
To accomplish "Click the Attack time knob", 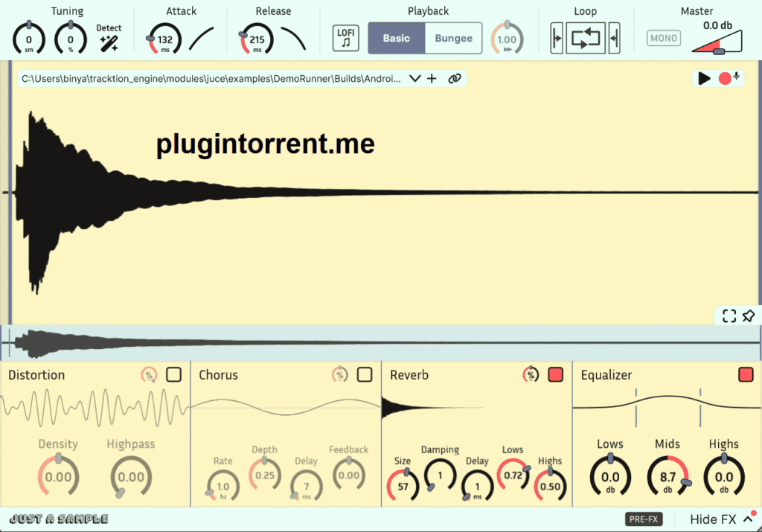I will point(164,39).
